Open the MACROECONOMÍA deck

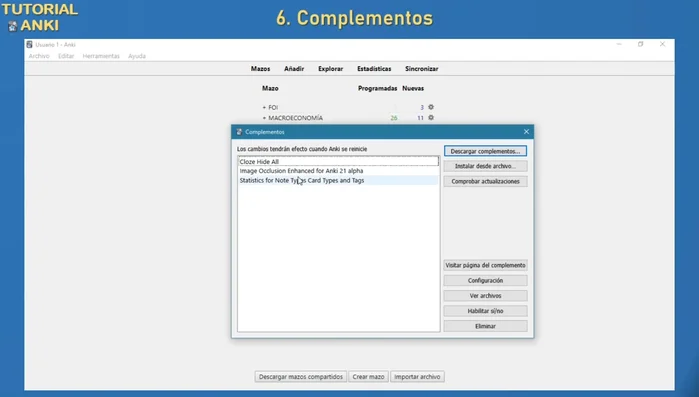(296, 118)
